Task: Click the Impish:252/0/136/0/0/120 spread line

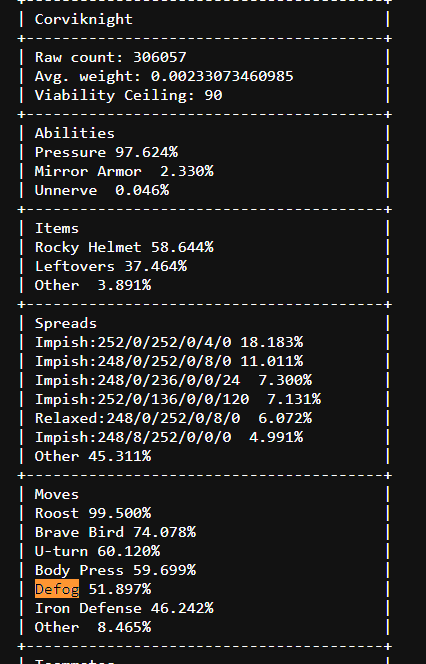Action: (178, 399)
